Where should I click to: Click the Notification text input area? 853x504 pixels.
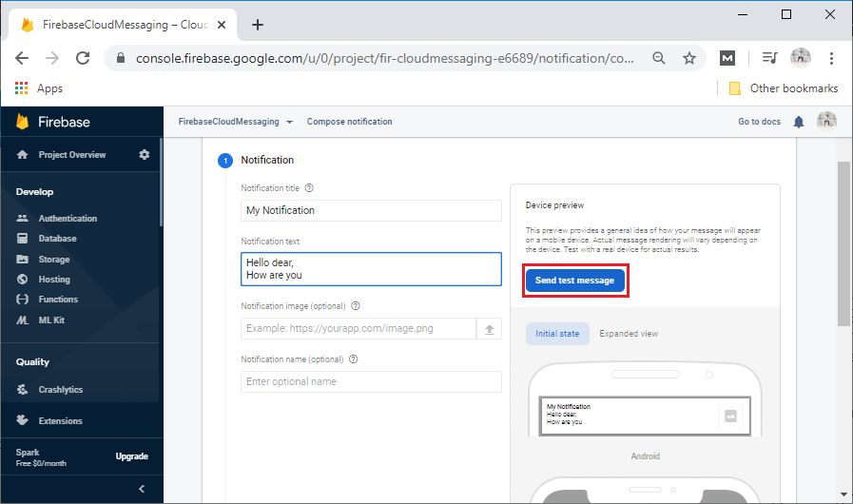(x=371, y=269)
